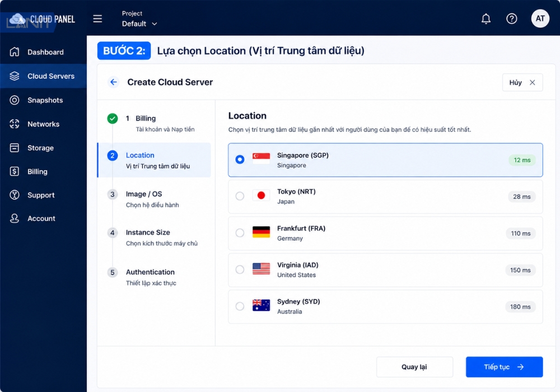Screen dimensions: 560x392
Task: Click the Germany flag
Action: click(261, 232)
